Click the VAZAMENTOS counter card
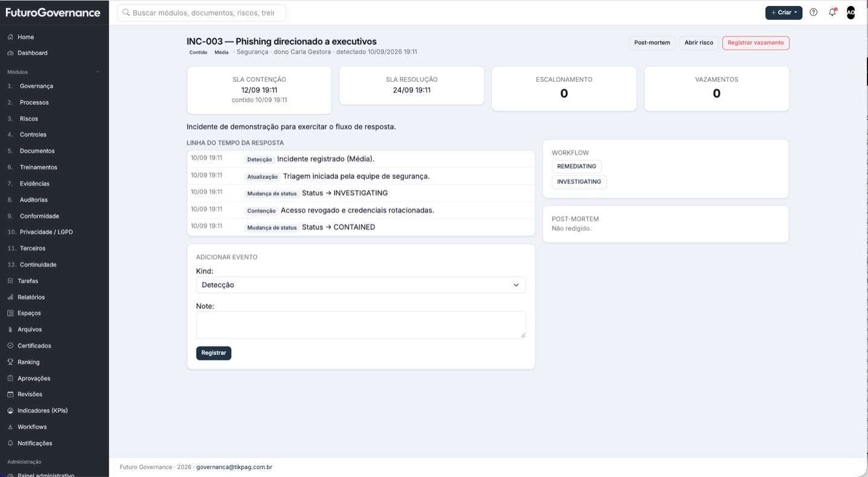The image size is (868, 477). tap(717, 89)
